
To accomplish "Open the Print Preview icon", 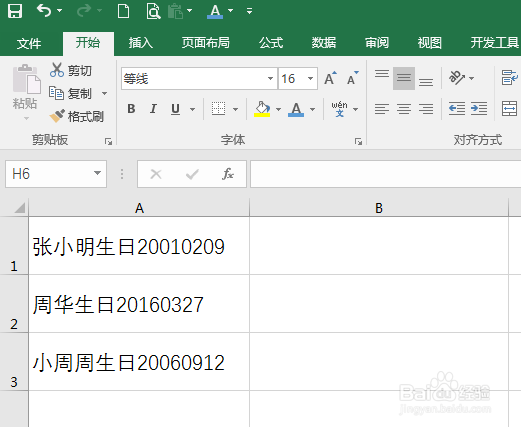I will pos(153,11).
